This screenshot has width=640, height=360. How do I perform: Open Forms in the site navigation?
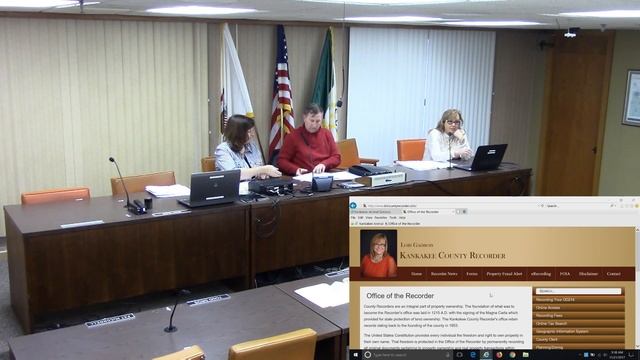[472, 274]
